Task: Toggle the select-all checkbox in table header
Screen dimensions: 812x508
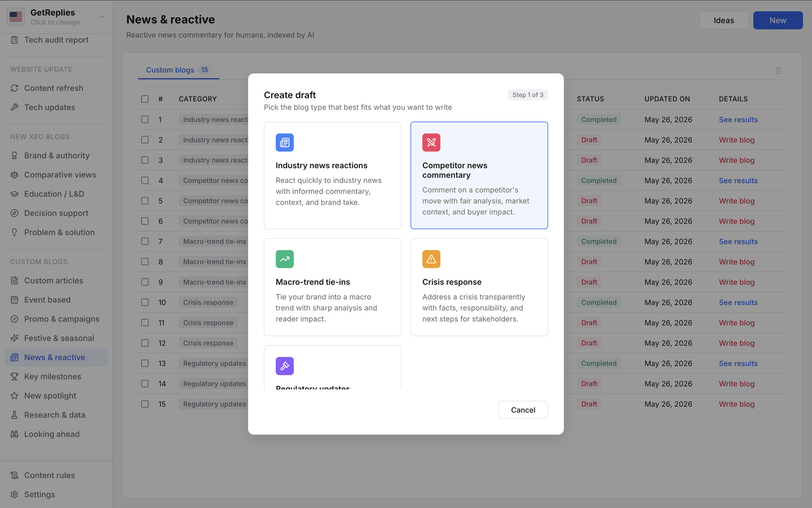Action: pos(145,99)
